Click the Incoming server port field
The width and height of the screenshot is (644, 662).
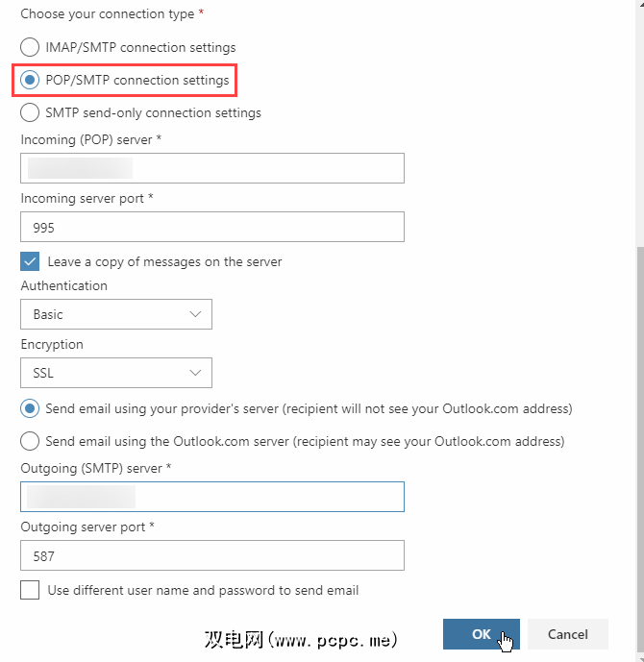pyautogui.click(x=211, y=227)
